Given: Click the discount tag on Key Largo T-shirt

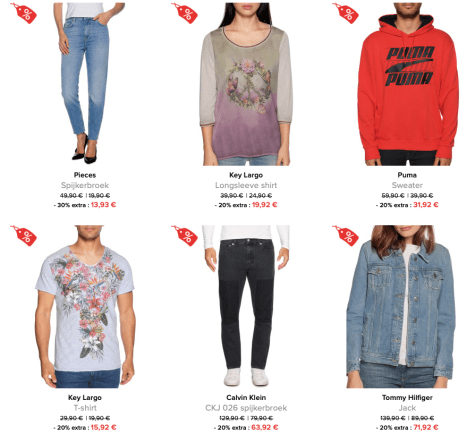Looking at the screenshot, I should tap(23, 236).
